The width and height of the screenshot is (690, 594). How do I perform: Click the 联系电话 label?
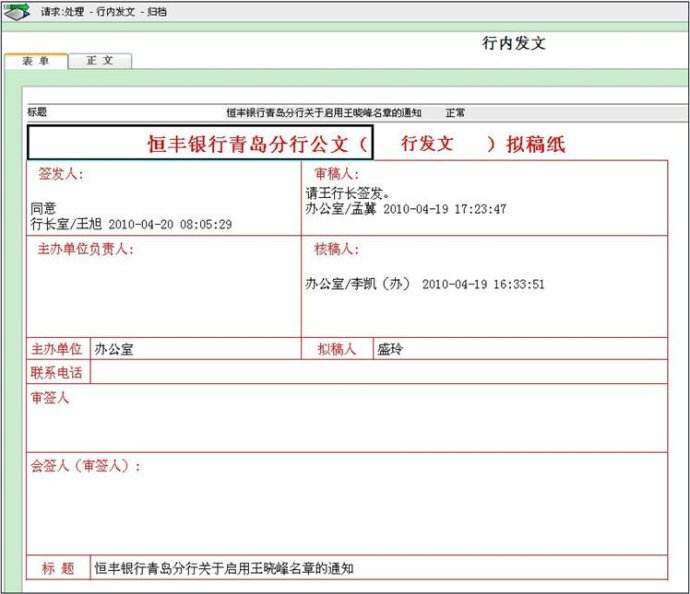57,373
